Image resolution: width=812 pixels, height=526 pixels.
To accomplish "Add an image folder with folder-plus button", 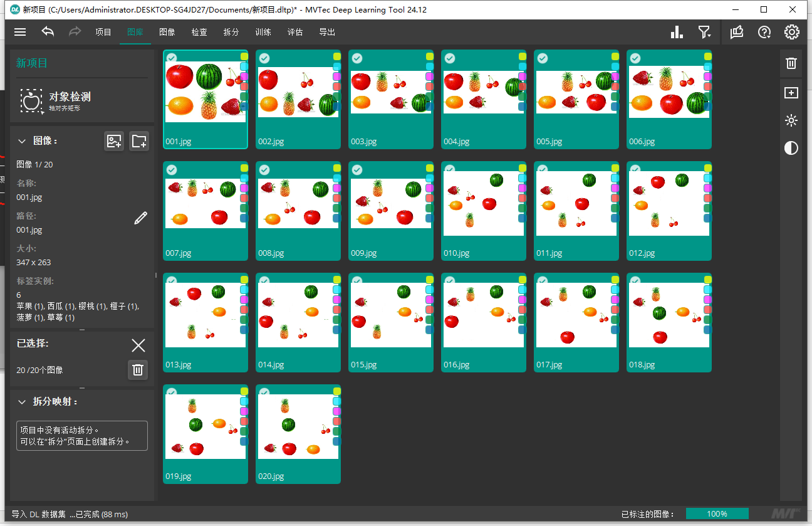I will 139,141.
